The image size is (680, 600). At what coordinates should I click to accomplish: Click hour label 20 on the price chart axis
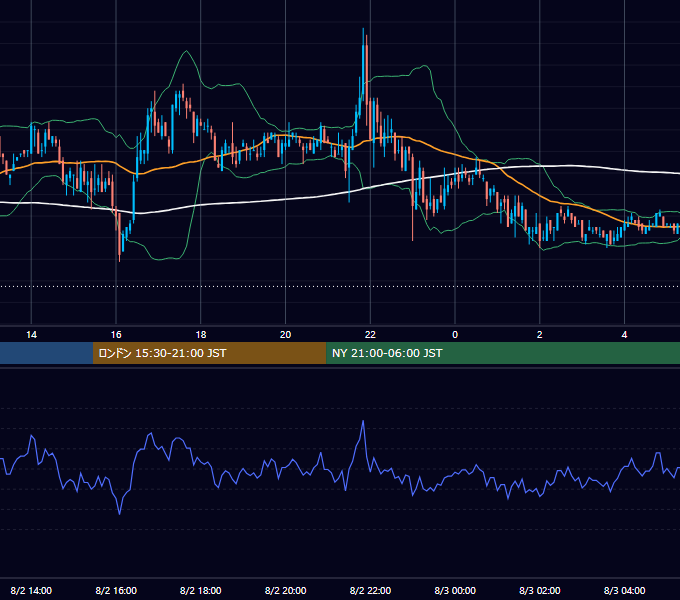pyautogui.click(x=285, y=335)
